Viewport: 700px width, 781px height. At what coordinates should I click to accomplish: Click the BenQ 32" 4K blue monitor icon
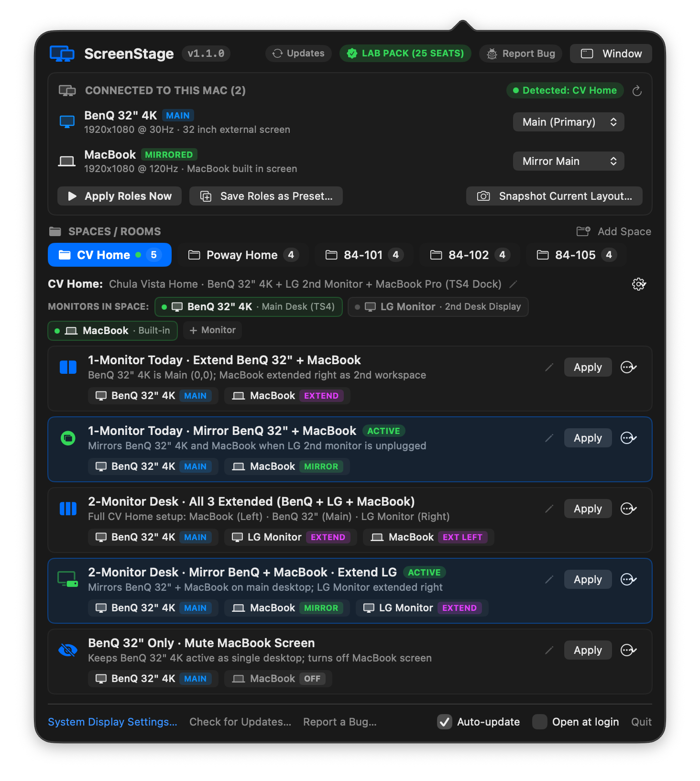pos(67,122)
